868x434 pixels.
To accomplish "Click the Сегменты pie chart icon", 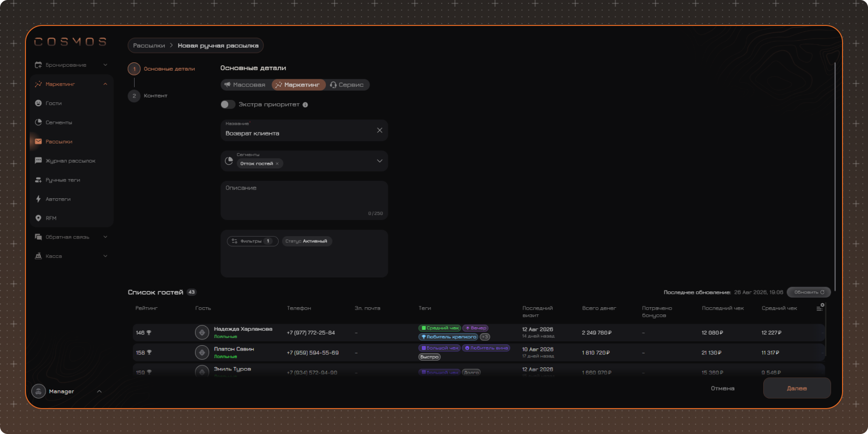I will tap(38, 122).
